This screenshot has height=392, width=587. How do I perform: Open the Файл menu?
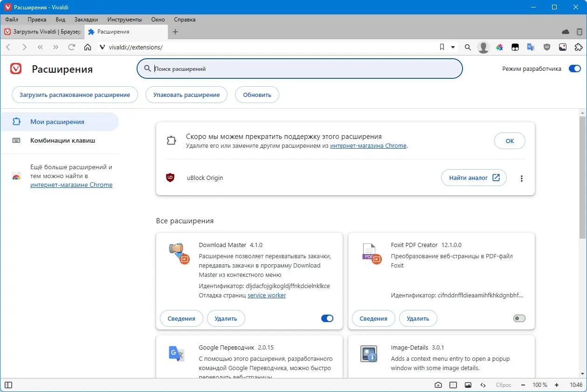click(x=12, y=20)
